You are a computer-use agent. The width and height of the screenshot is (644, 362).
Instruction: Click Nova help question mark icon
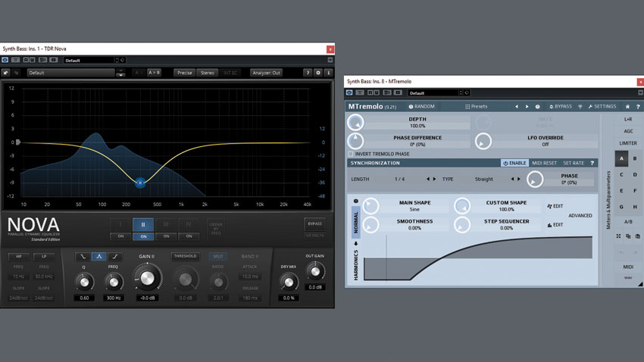point(307,73)
